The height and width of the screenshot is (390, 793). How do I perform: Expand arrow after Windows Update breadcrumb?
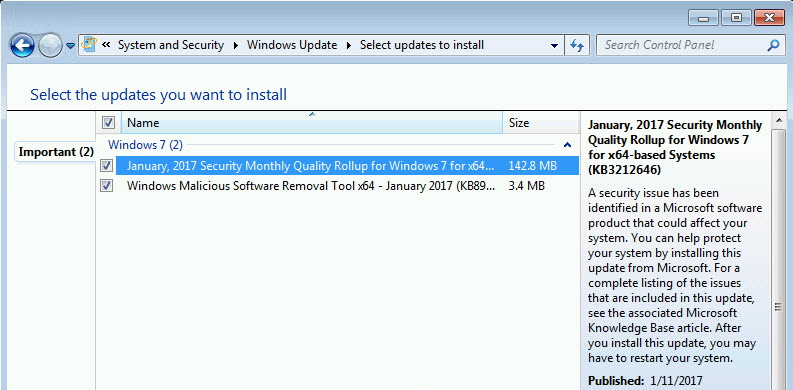(x=349, y=46)
